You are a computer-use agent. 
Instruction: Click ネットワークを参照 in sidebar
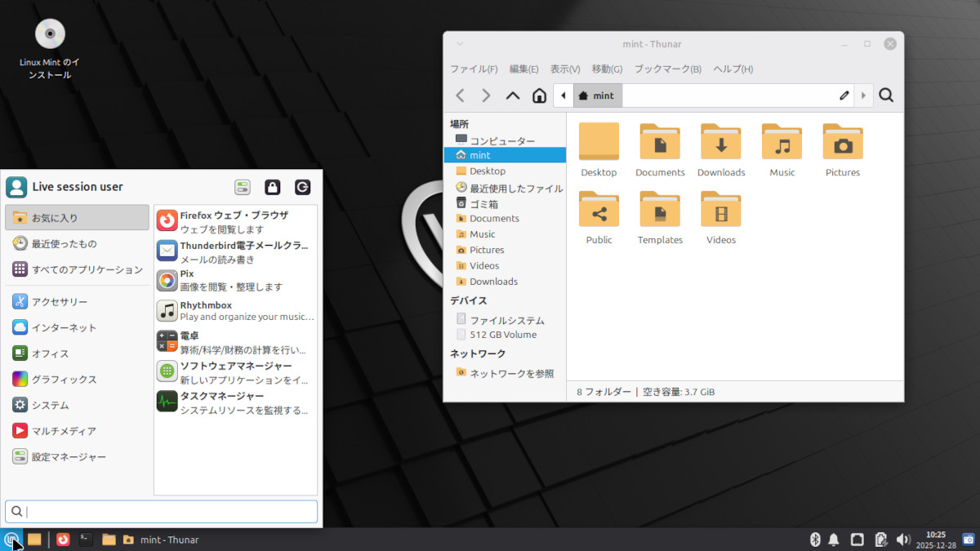click(x=511, y=373)
